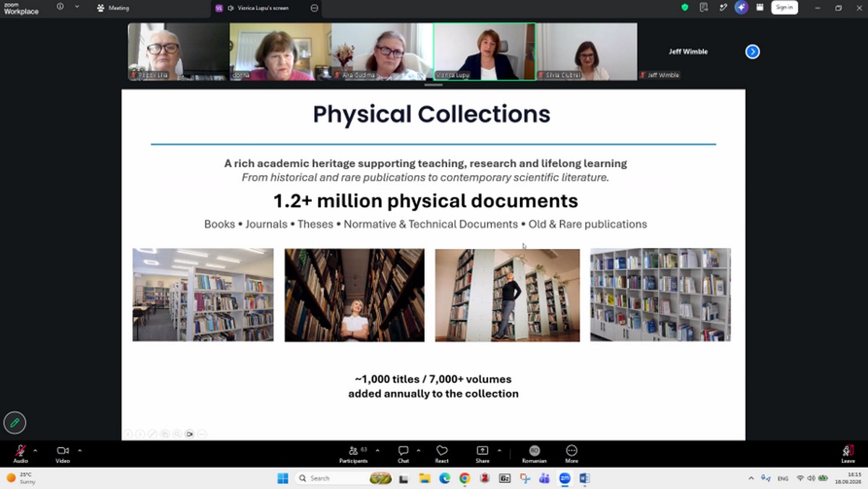
Task: Expand caret next to Participants
Action: [377, 450]
